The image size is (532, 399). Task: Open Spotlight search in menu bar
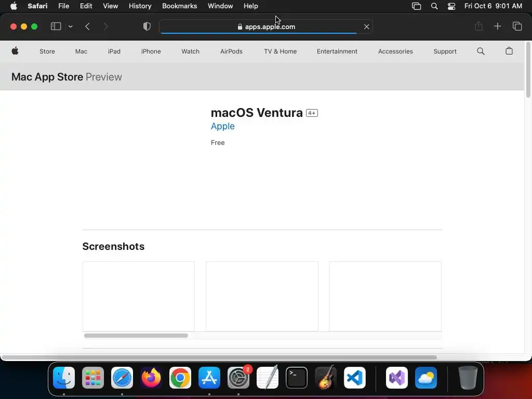pos(434,6)
